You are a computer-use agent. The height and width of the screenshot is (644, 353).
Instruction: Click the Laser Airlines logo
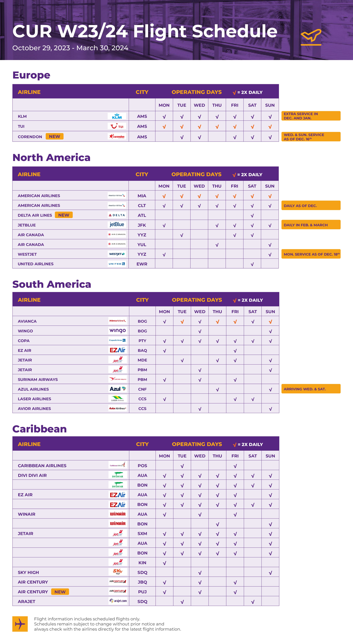(118, 398)
